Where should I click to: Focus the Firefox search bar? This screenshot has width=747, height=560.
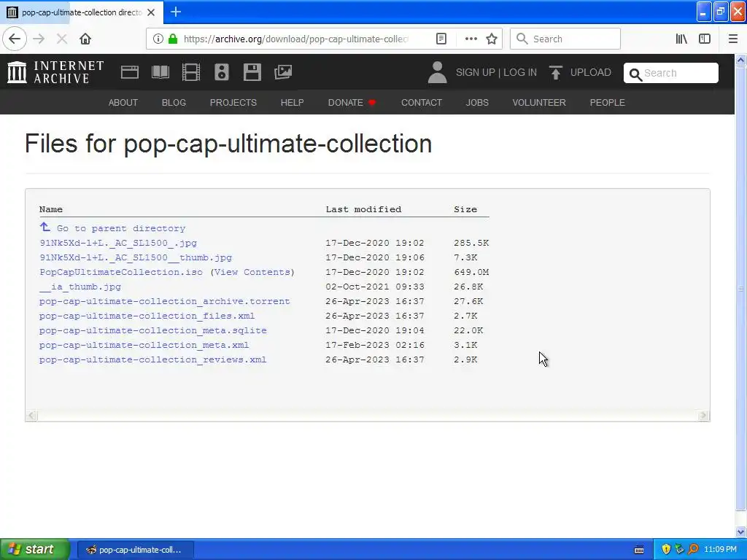(x=565, y=39)
